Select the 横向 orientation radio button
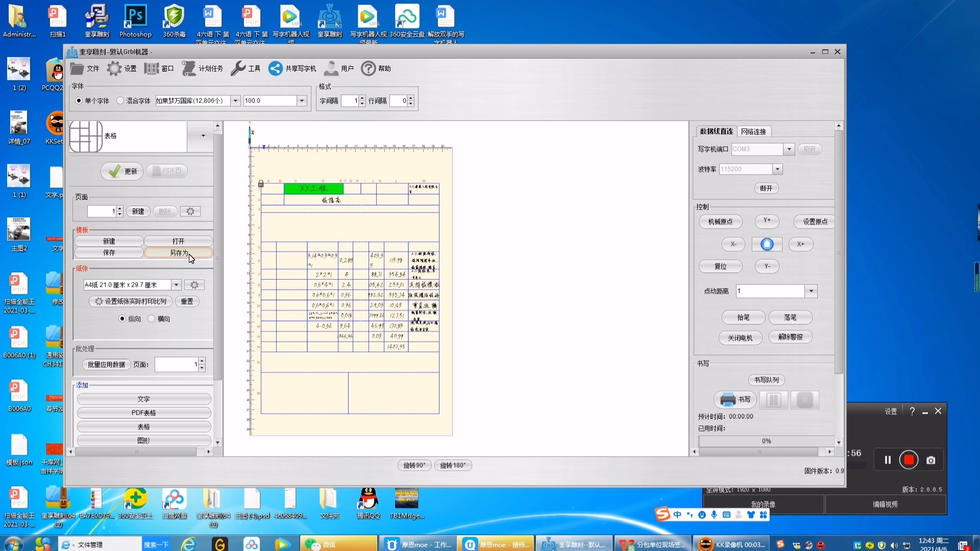Screen dimensions: 980x551 click(152, 319)
